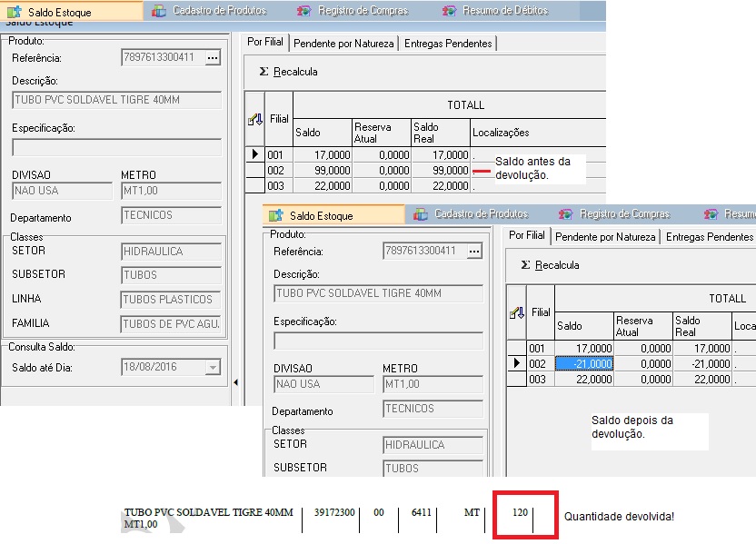Image resolution: width=756 pixels, height=544 pixels.
Task: Open the Resumo de Débitos tab
Action: pyautogui.click(x=495, y=11)
